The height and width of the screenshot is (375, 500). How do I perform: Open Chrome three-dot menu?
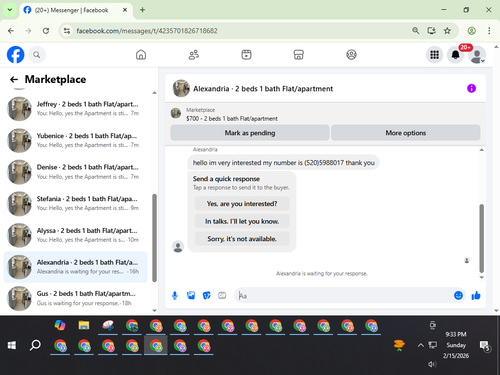coord(489,31)
